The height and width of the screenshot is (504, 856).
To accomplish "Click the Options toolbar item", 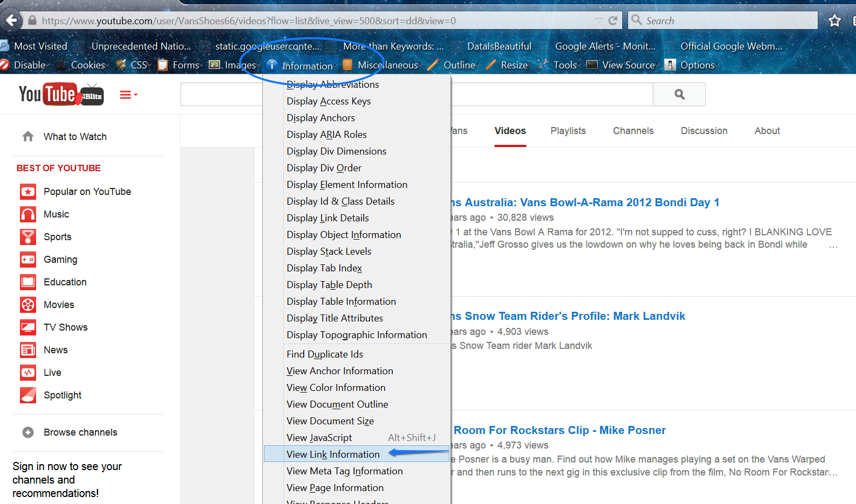I will (692, 65).
